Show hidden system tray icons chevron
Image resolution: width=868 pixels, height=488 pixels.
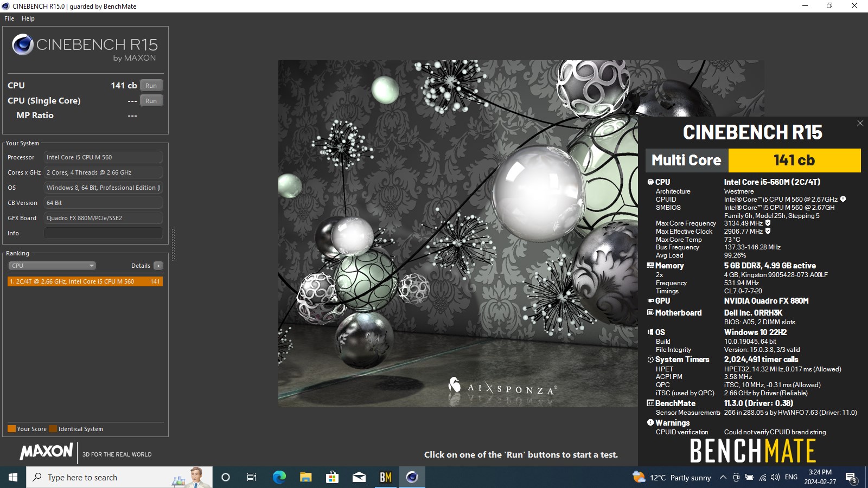coord(723,477)
